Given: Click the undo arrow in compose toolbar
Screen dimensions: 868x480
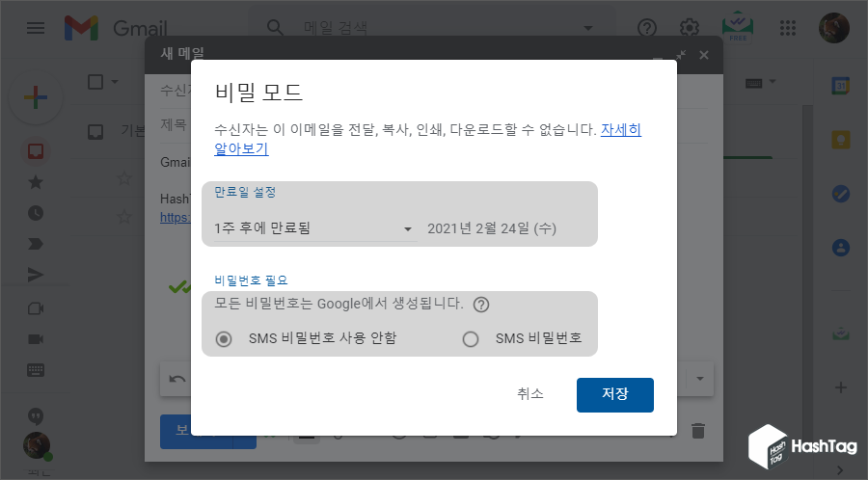Looking at the screenshot, I should (176, 379).
